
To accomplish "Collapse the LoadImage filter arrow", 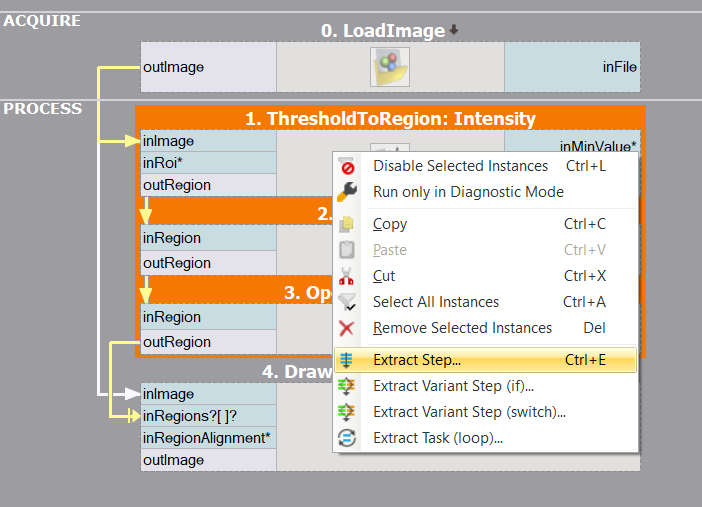I will click(454, 31).
